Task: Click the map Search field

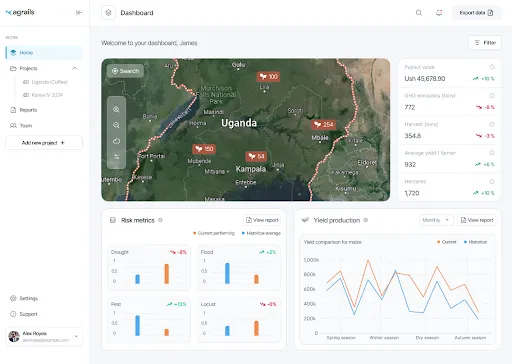Action: [125, 71]
